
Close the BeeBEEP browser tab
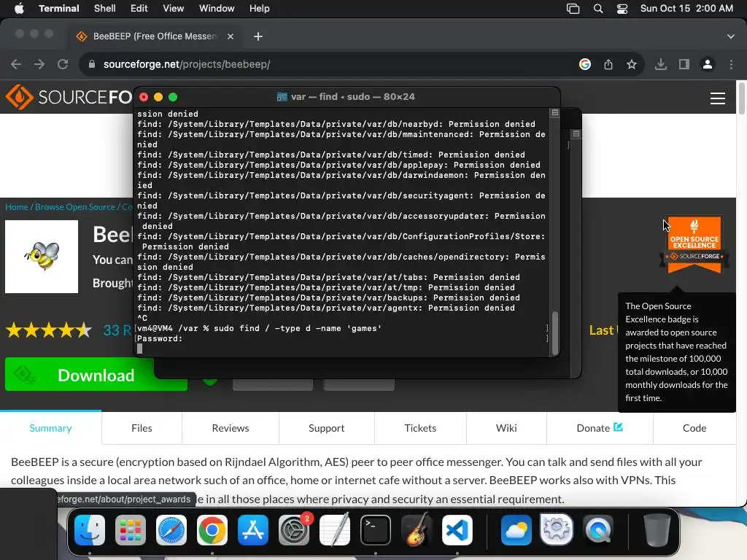point(230,36)
